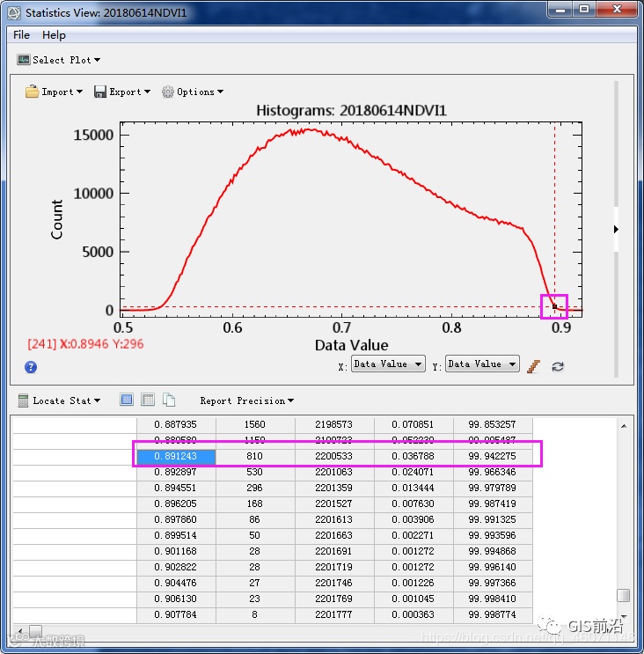Maximize the Statistics View window
The image size is (644, 654).
584,9
